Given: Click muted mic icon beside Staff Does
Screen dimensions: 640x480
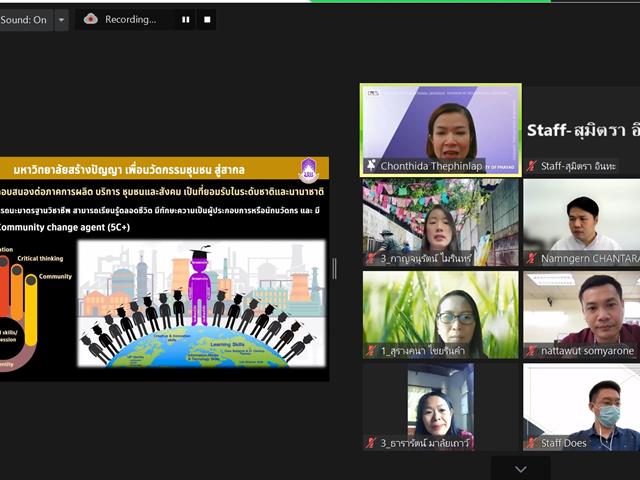Looking at the screenshot, I should [x=531, y=443].
